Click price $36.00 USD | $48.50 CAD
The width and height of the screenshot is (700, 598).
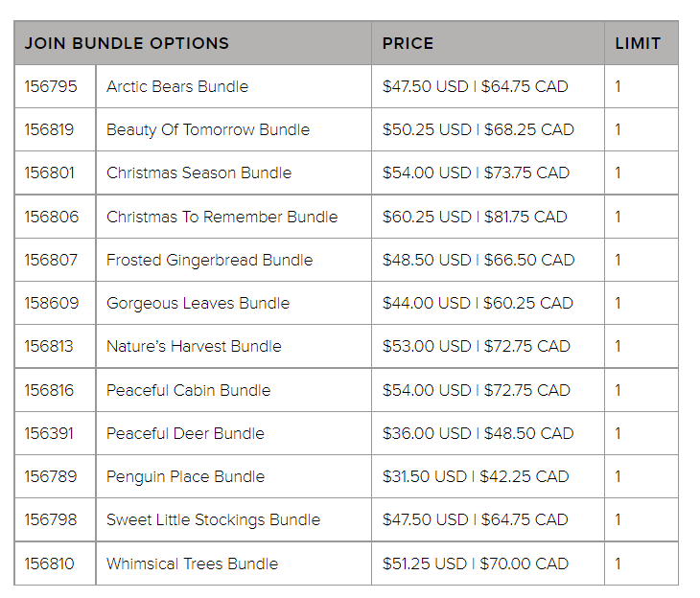[478, 433]
